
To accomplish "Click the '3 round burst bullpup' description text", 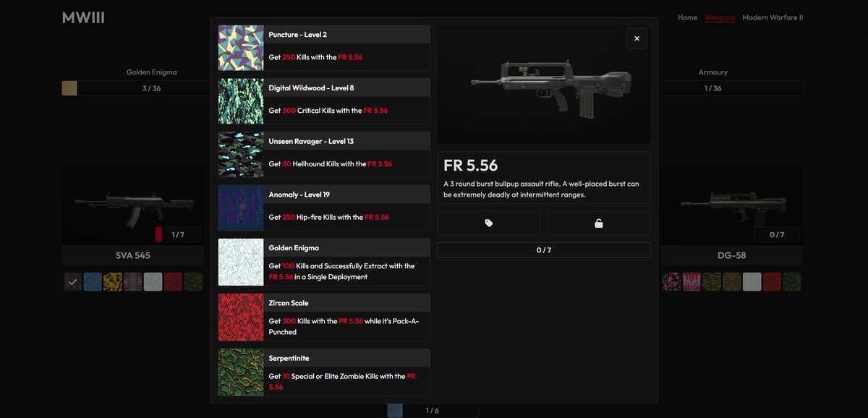I will coord(541,189).
